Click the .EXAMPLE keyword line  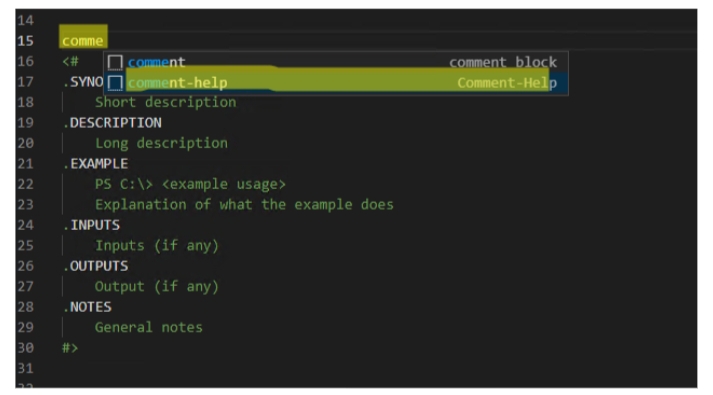pos(95,164)
